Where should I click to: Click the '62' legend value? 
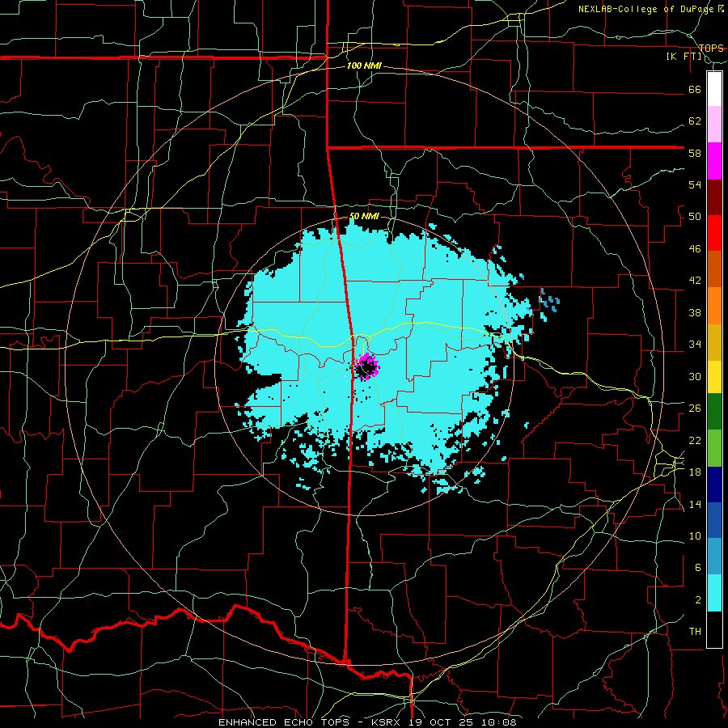point(695,121)
